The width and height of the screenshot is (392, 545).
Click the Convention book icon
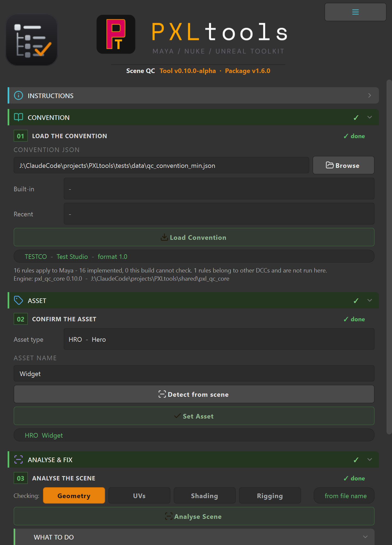coord(19,117)
